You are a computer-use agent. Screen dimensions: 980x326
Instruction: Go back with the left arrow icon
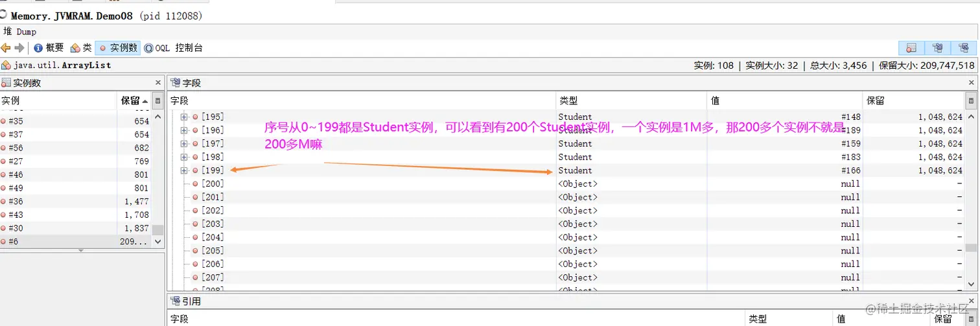tap(6, 48)
